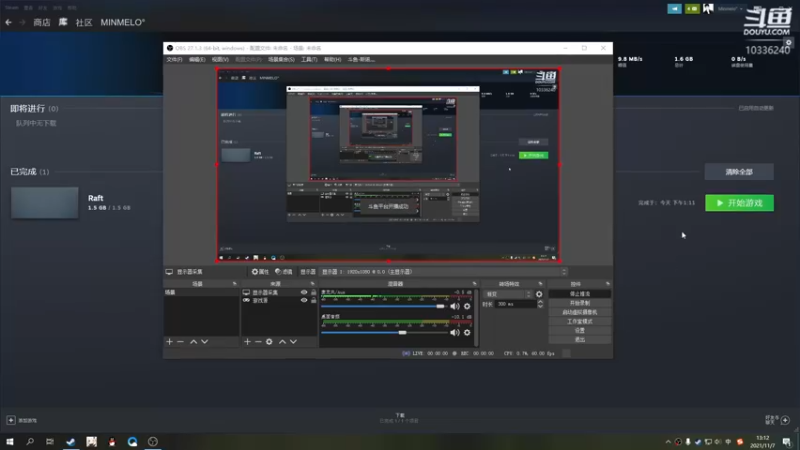Open Task View on the taskbar
800x450 pixels.
click(49, 441)
